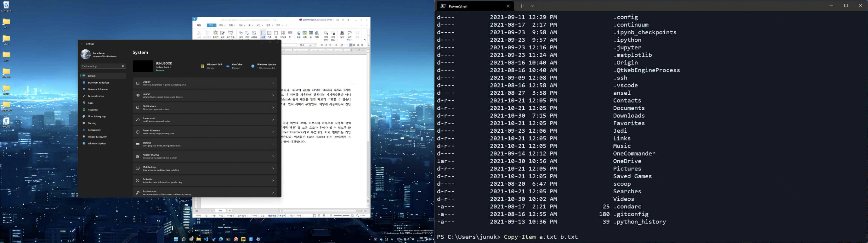Open the font size 10.0 pt dropdown
Viewport: 868px width, 243px height.
click(x=313, y=45)
